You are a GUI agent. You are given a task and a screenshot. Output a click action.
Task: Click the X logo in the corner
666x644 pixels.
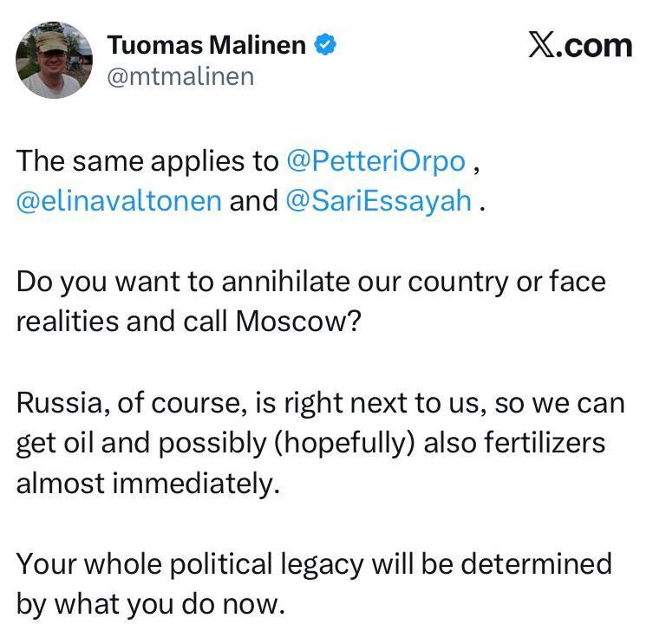click(x=543, y=45)
